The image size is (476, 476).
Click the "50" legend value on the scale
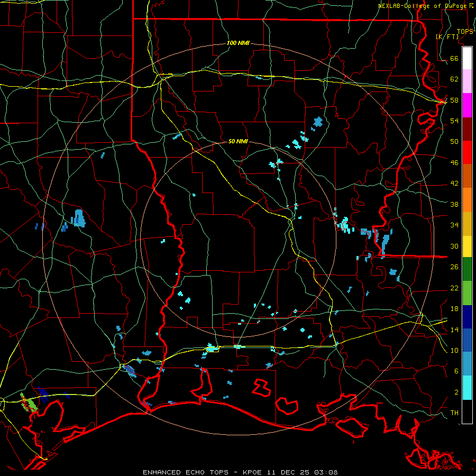(x=454, y=141)
